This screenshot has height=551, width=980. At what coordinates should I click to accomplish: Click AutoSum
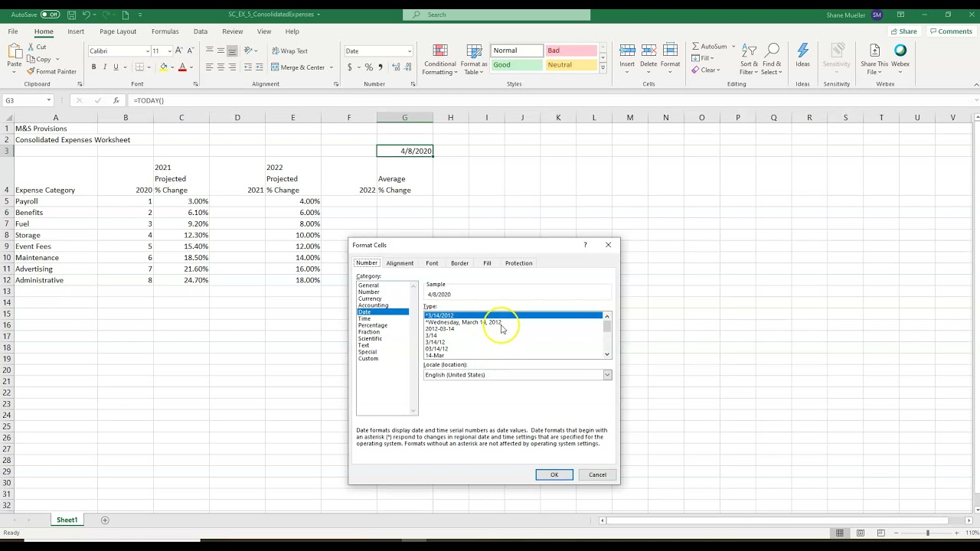tap(709, 47)
